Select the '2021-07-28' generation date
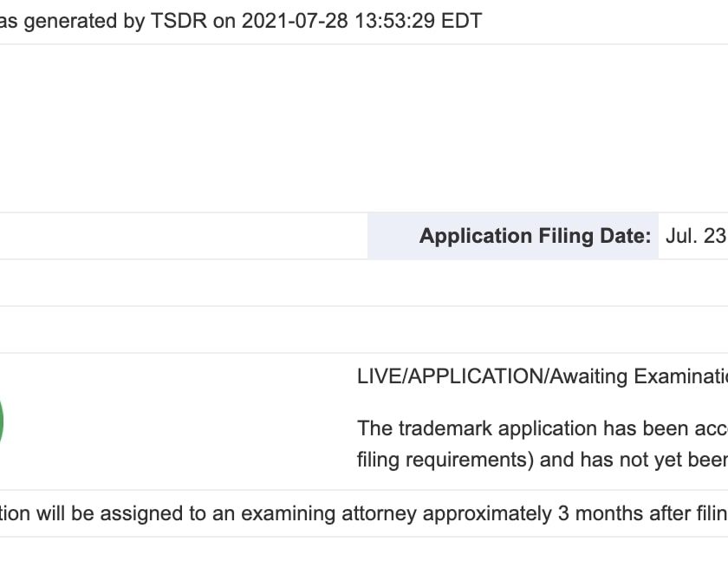Screen dimensions: 728x581 tap(295, 21)
